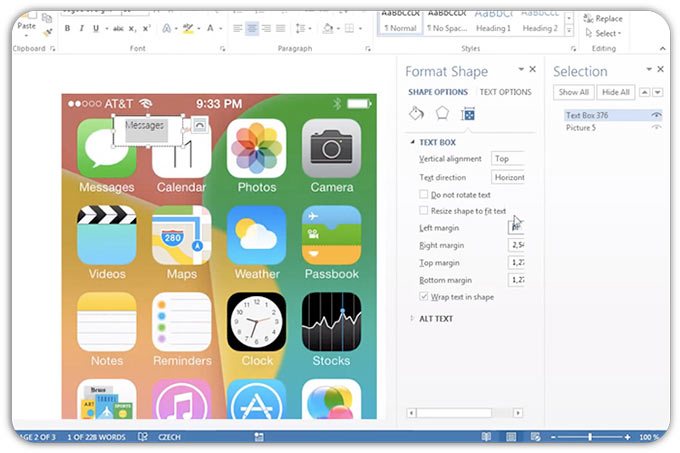Click the line spacing icon
Image resolution: width=680 pixels, height=453 pixels.
coord(301,29)
